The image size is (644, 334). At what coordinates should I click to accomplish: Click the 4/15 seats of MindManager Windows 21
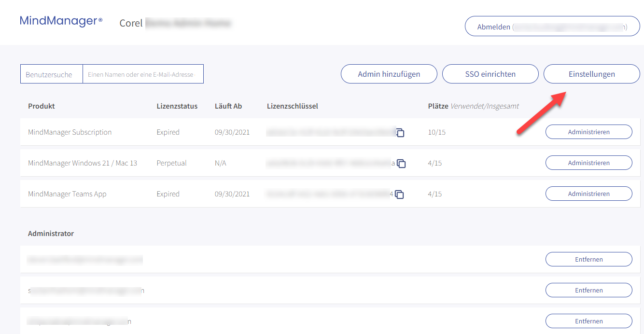(435, 163)
